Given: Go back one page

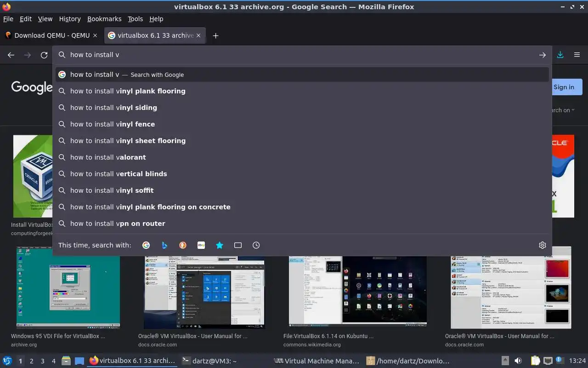Looking at the screenshot, I should point(11,55).
